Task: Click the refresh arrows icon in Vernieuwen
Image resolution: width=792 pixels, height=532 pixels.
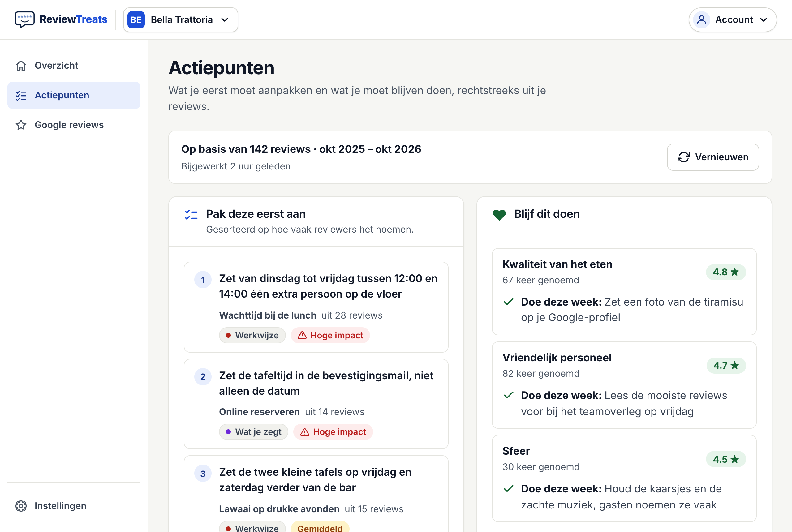Action: pyautogui.click(x=683, y=157)
